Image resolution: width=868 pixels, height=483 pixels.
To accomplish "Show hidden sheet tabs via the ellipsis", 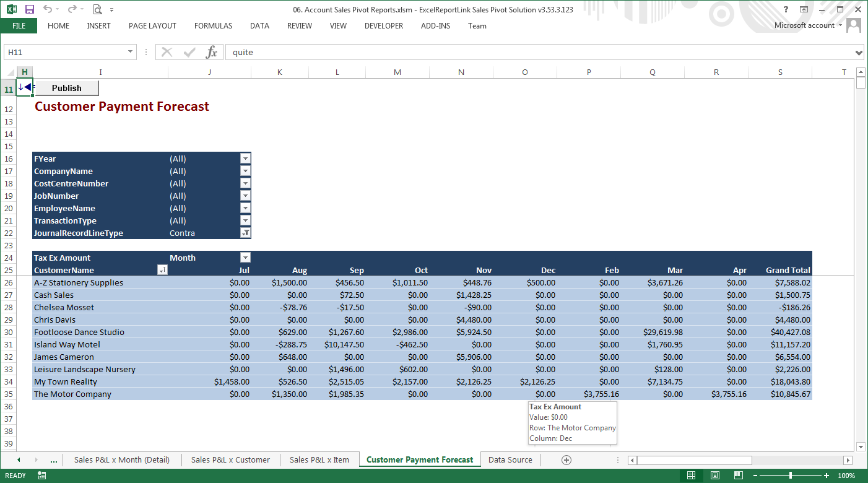I will coord(54,459).
